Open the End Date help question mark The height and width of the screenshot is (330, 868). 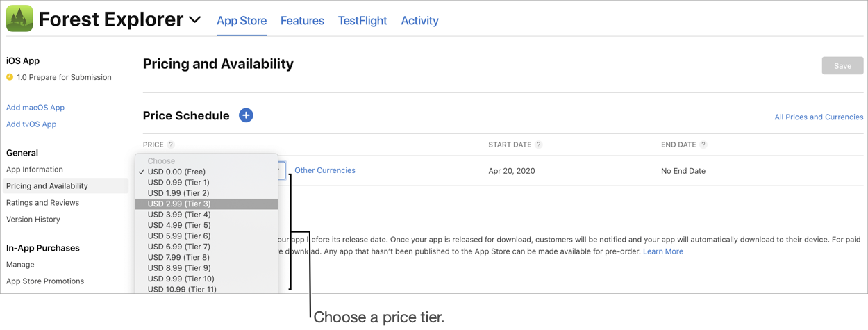(703, 145)
